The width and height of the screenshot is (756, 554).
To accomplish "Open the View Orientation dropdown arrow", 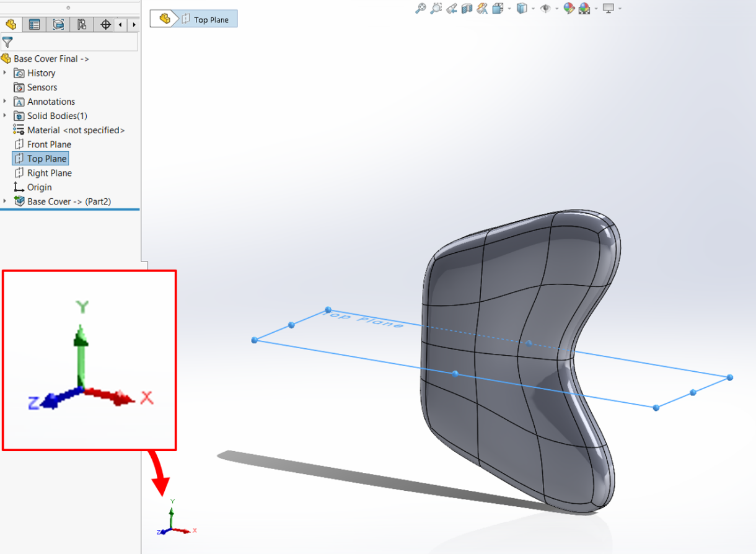I will click(x=509, y=9).
